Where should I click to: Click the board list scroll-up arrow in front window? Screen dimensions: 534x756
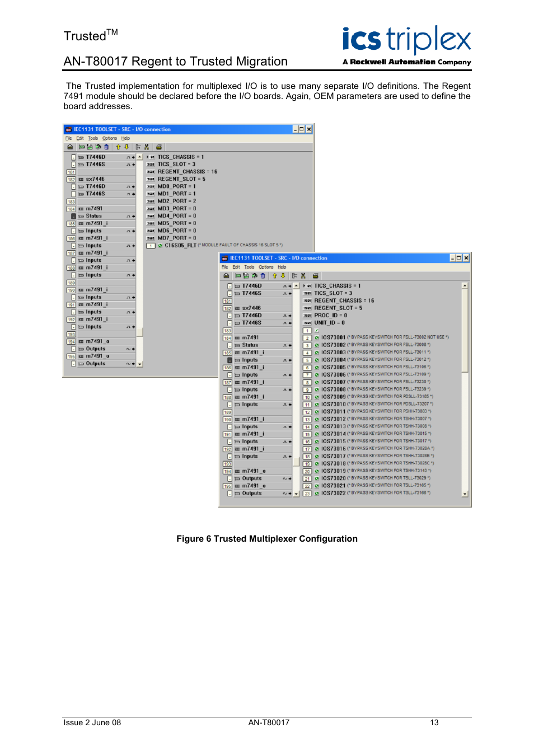296,285
